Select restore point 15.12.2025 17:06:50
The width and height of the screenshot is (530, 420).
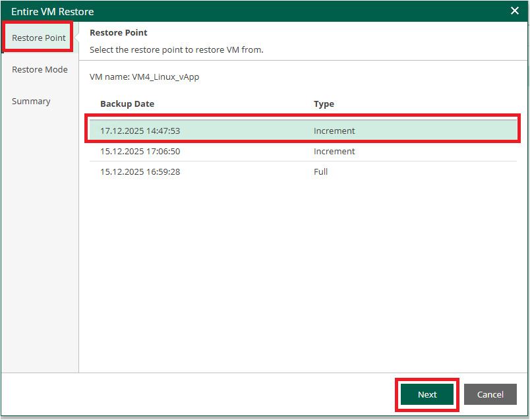coord(303,151)
